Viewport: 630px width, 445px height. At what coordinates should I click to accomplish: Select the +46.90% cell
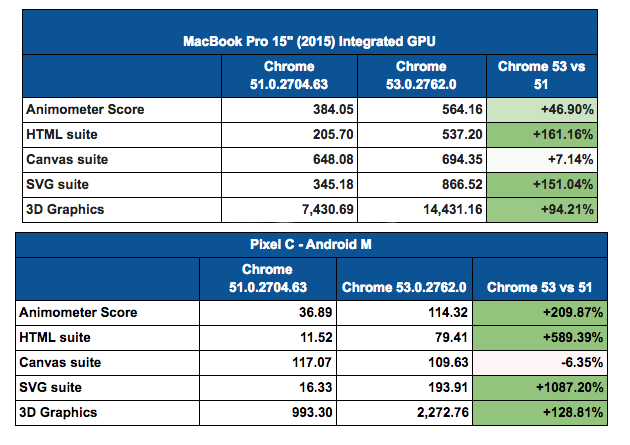point(542,110)
